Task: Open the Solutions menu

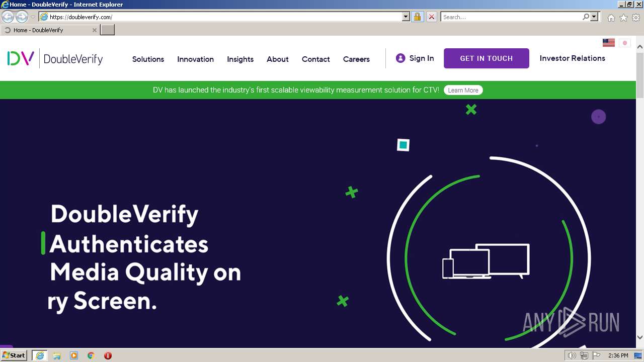Action: click(x=148, y=59)
